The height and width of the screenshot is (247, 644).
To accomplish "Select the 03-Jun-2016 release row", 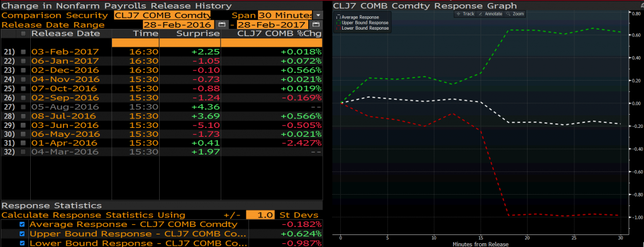I will click(x=162, y=125).
